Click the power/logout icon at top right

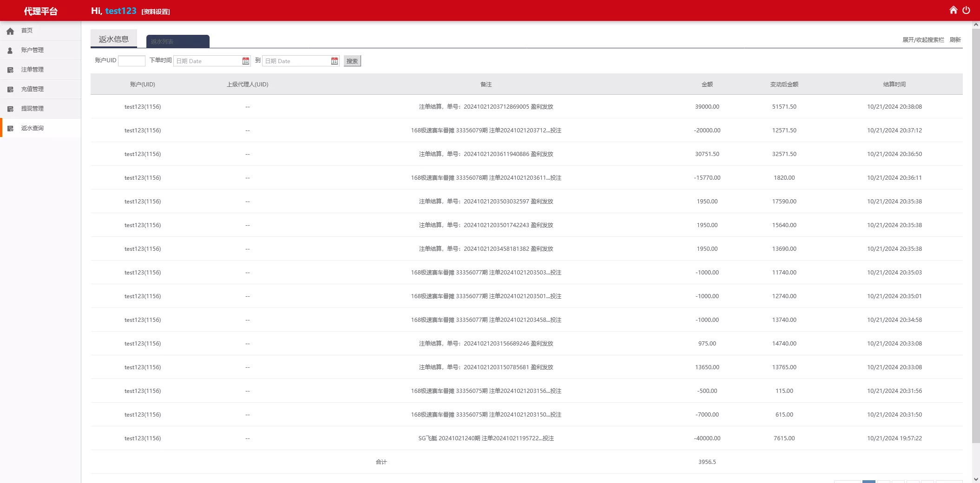pyautogui.click(x=967, y=10)
